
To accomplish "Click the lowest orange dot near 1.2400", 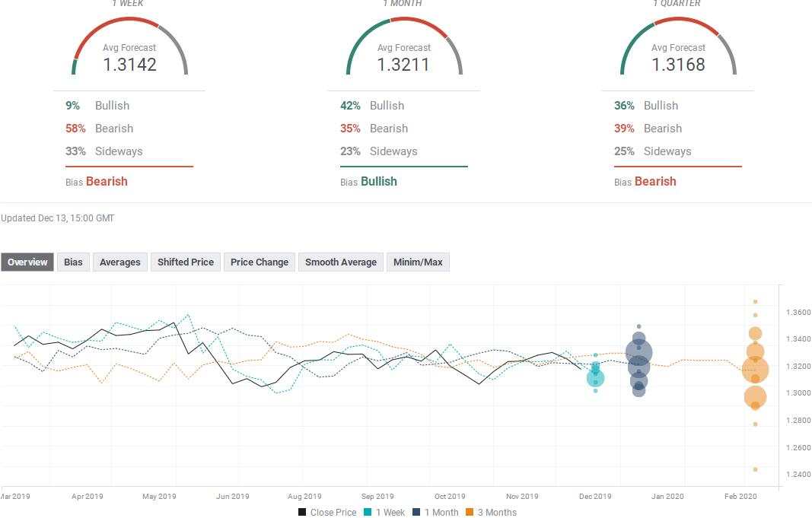I will coord(756,469).
